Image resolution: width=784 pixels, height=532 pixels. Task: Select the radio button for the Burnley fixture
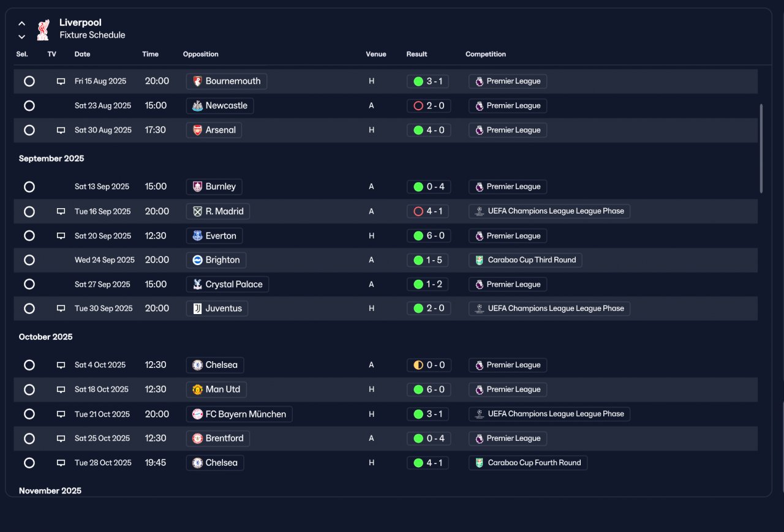pos(29,187)
